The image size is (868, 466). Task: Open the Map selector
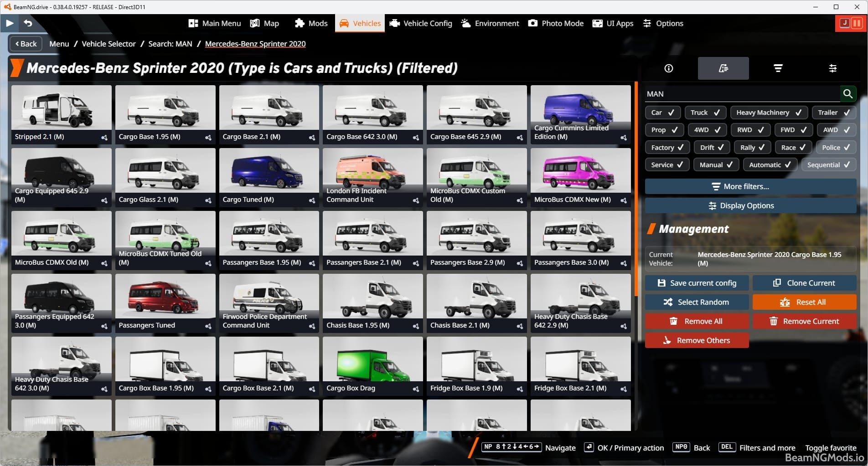tap(264, 23)
